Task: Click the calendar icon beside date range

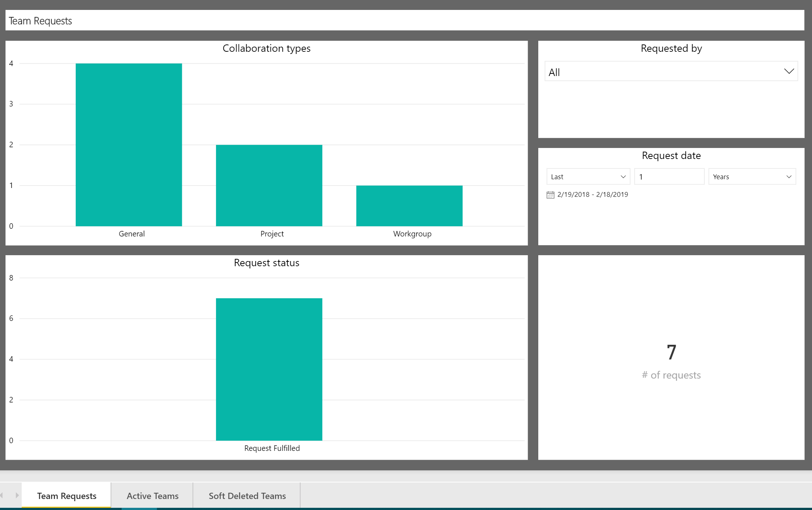Action: pyautogui.click(x=550, y=195)
